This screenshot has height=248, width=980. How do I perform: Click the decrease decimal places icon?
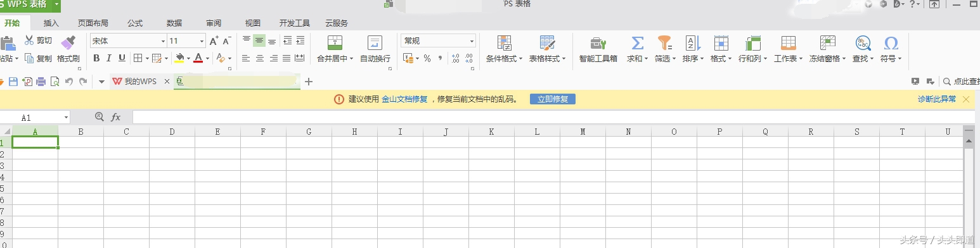pos(468,58)
